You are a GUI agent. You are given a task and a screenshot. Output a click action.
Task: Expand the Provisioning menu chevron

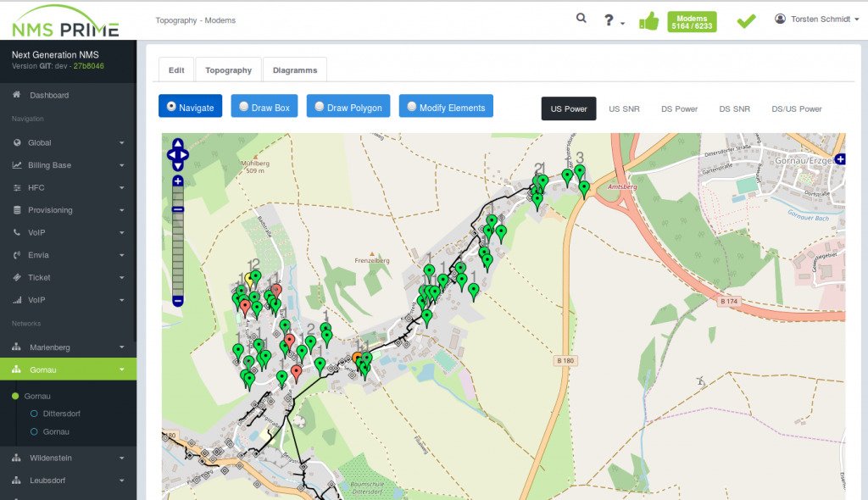point(122,210)
